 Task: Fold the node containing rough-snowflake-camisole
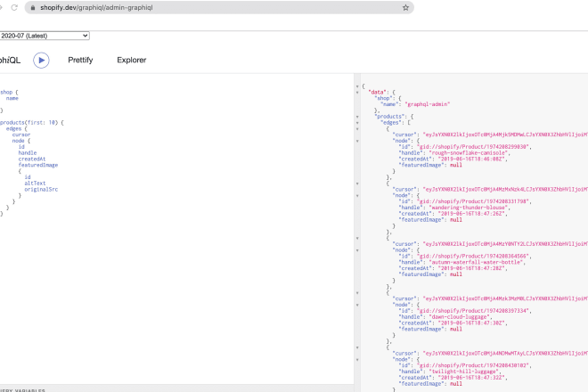[x=357, y=141]
